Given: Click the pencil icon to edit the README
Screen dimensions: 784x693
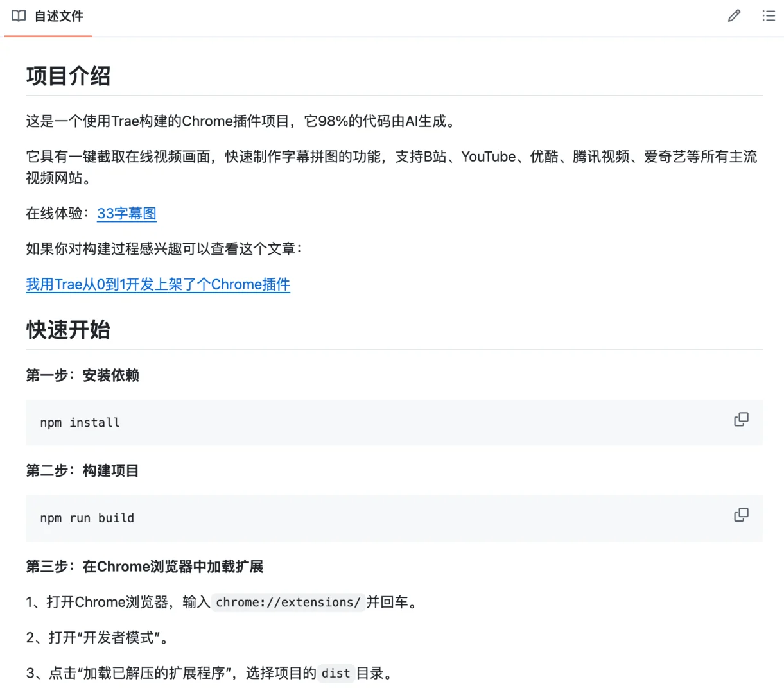Looking at the screenshot, I should click(x=734, y=16).
